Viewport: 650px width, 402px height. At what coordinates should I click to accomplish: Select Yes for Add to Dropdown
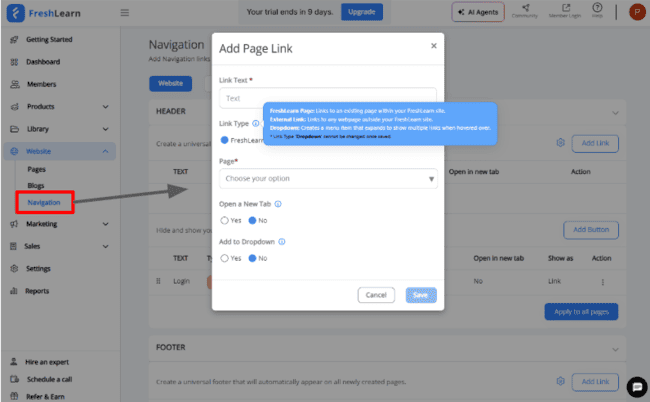tap(224, 258)
